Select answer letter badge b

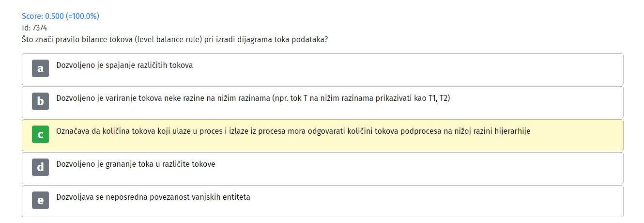point(40,101)
